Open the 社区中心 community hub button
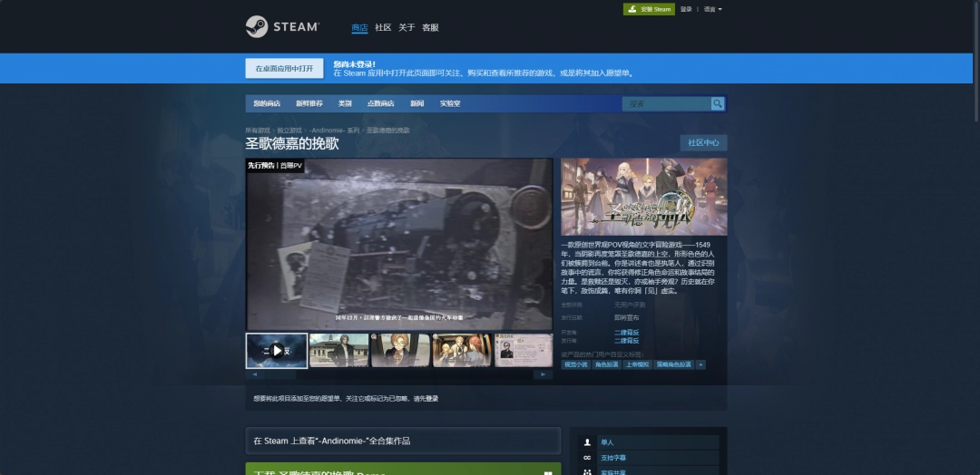The width and height of the screenshot is (980, 475). coord(703,142)
